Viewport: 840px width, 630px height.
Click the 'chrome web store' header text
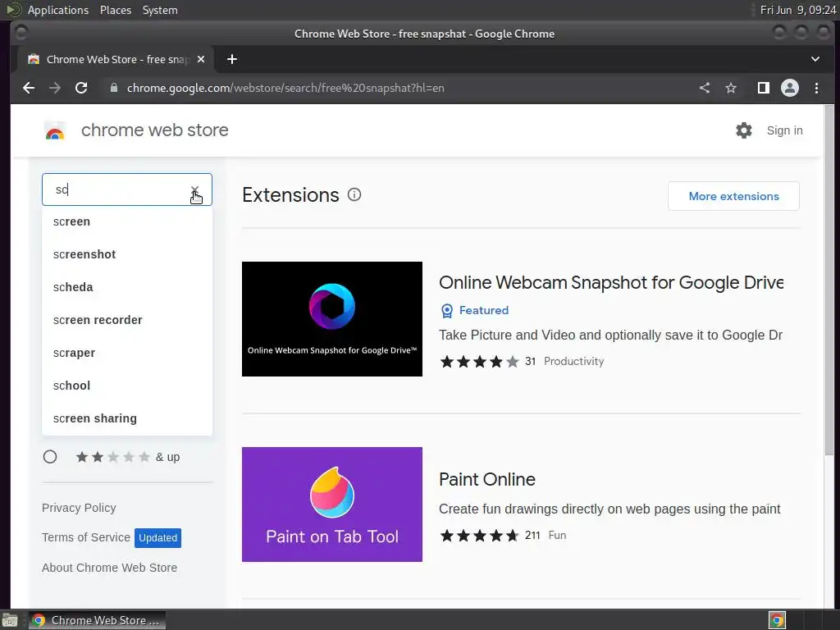point(155,130)
